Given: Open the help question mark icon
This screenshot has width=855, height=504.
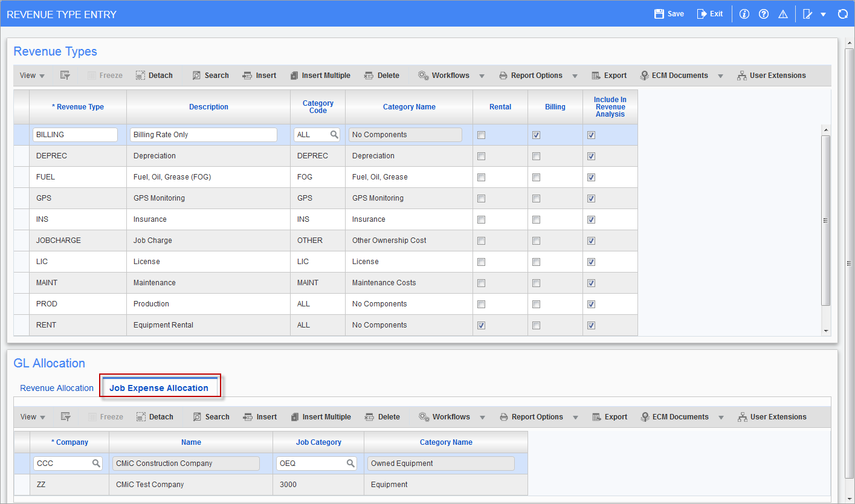Looking at the screenshot, I should (x=764, y=14).
